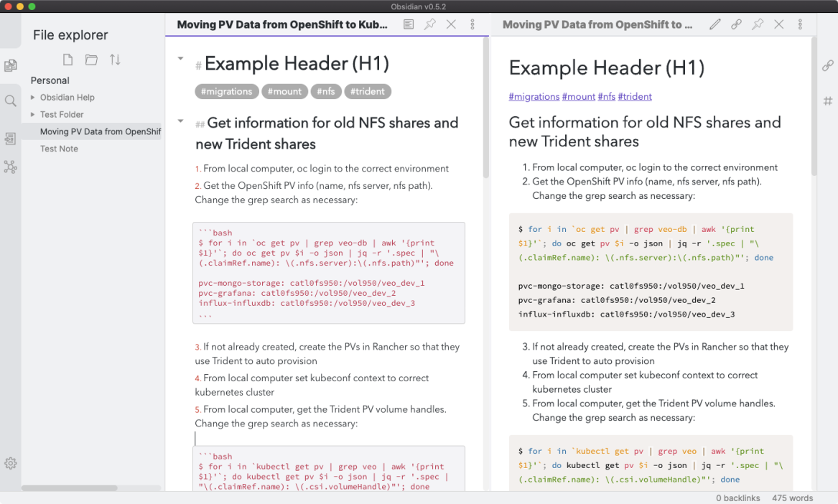Click the #migrations tag pill in editor

pyautogui.click(x=227, y=91)
